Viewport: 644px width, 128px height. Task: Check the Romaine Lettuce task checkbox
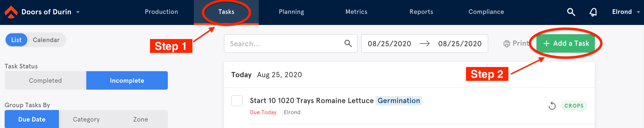(x=237, y=101)
